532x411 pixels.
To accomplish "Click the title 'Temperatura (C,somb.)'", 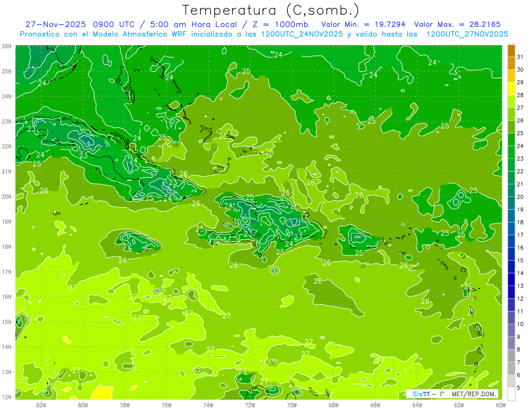I will [x=271, y=10].
